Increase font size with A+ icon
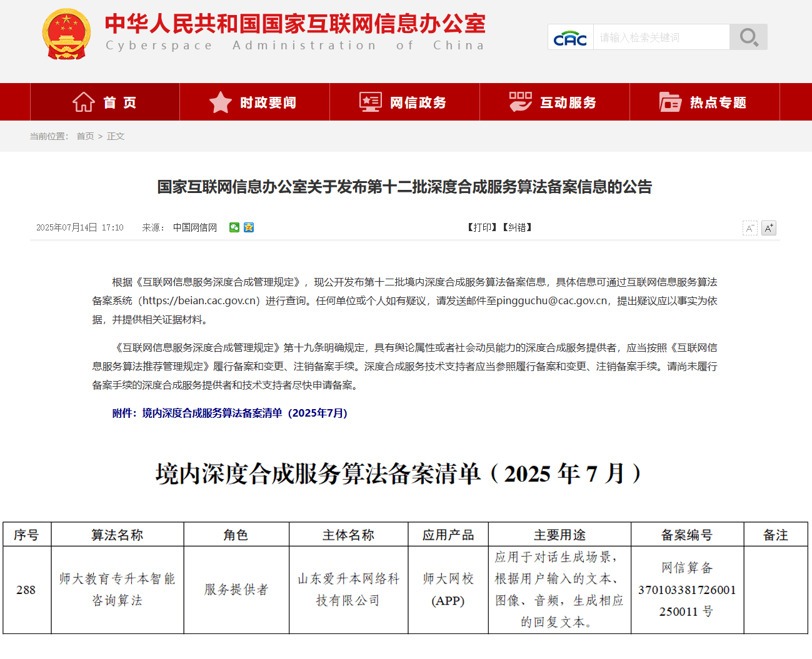 pos(769,228)
